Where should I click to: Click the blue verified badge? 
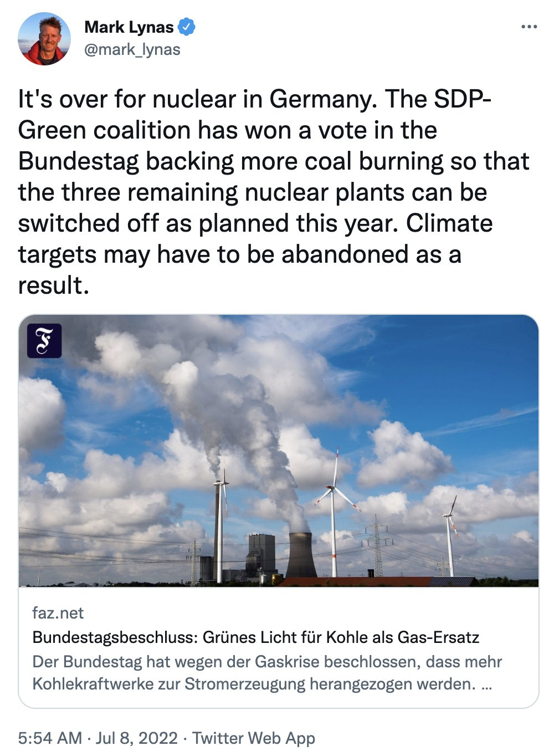(186, 27)
